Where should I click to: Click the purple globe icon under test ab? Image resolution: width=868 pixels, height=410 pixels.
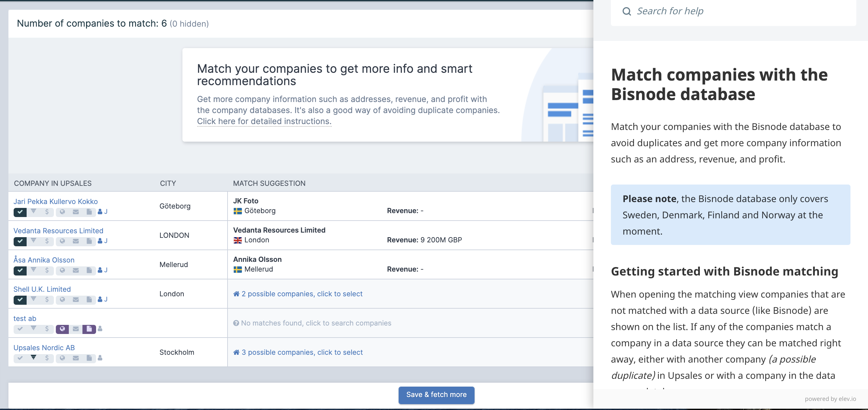tap(62, 329)
